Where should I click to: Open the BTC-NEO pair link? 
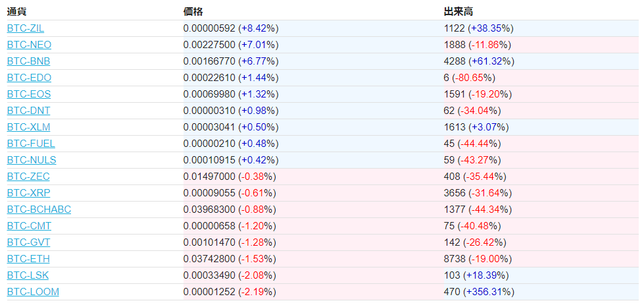(29, 45)
